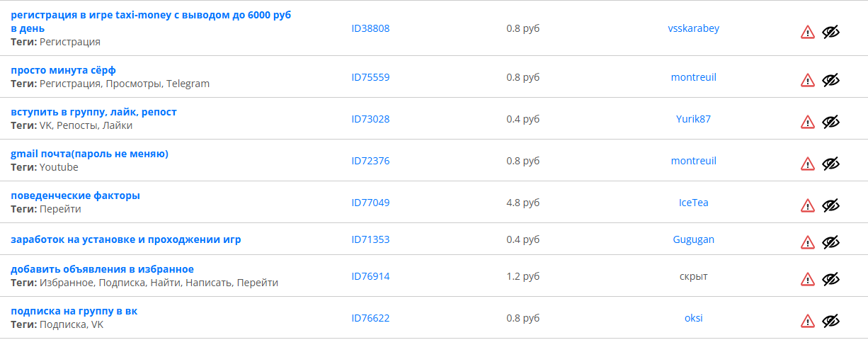Viewport: 868px width, 340px height.
Task: Click the ID77049 task link
Action: pyautogui.click(x=370, y=203)
